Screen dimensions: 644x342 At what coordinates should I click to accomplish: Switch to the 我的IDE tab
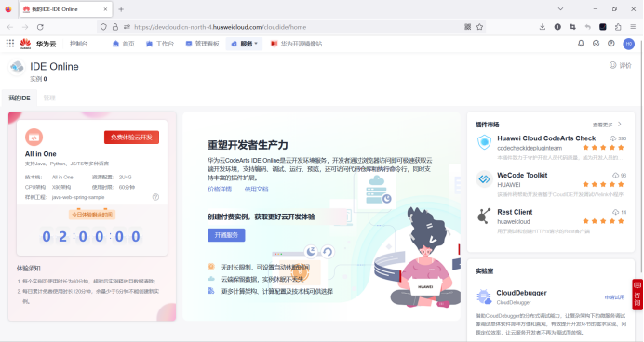(20, 98)
